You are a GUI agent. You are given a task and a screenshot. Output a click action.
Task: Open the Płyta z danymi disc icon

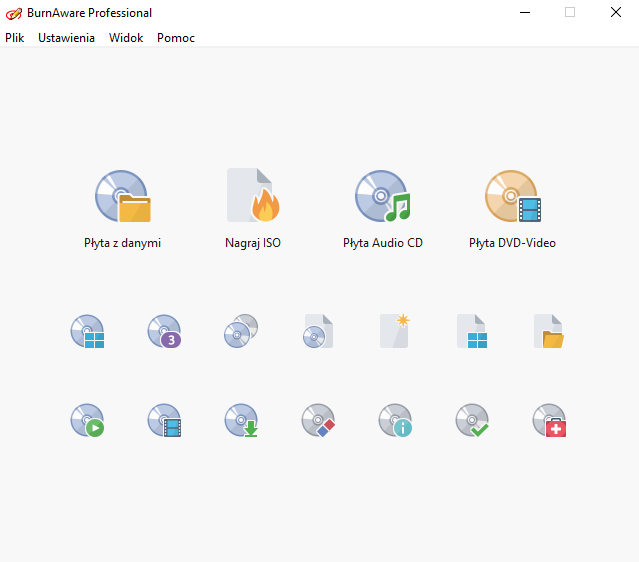coord(123,196)
